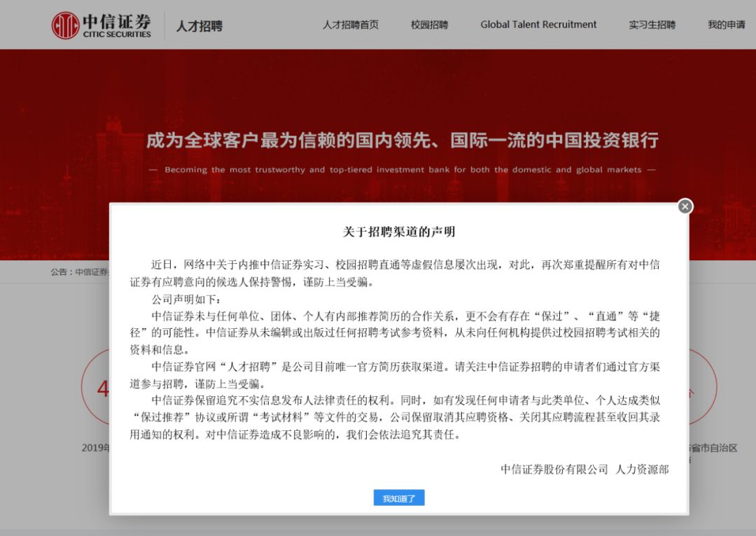Click the popup heading 关于招聘渠道的声明
The image size is (756, 536).
399,232
